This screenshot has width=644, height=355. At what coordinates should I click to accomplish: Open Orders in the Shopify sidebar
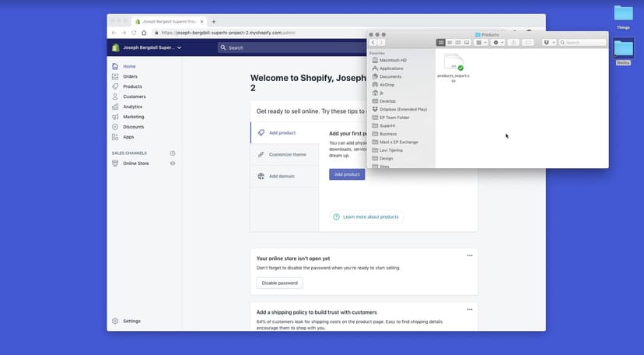point(130,76)
